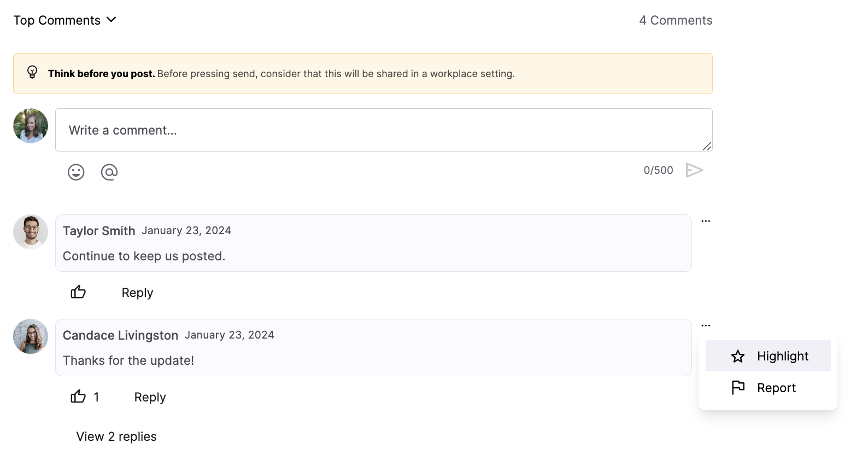This screenshot has height=466, width=868.
Task: Reply to Candace Livingston's comment
Action: tap(150, 397)
